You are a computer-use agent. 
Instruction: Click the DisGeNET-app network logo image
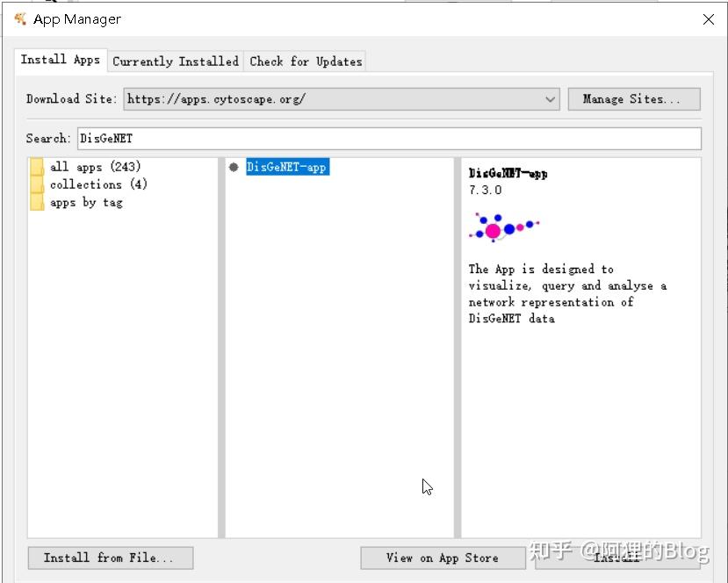pyautogui.click(x=503, y=227)
